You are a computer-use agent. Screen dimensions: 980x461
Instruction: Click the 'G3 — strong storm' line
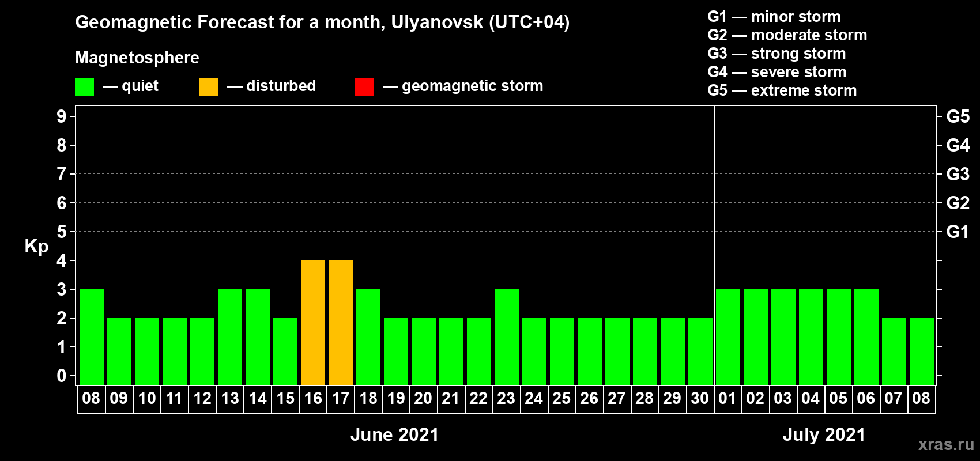(x=777, y=54)
